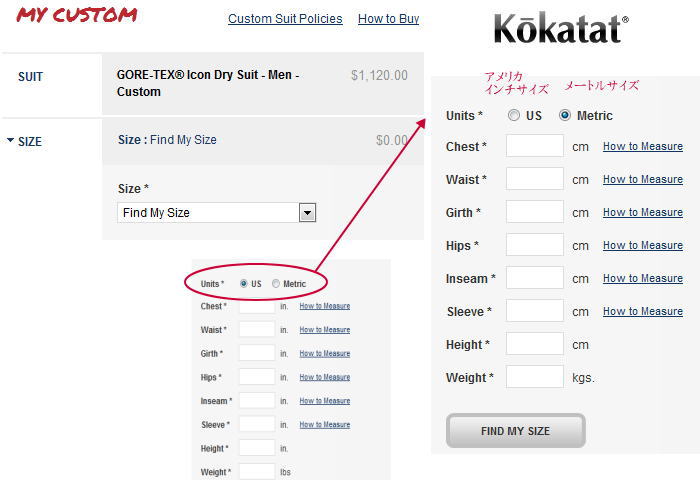Open How to Measure link for Inseam in cm
The image size is (700, 480).
click(x=643, y=279)
